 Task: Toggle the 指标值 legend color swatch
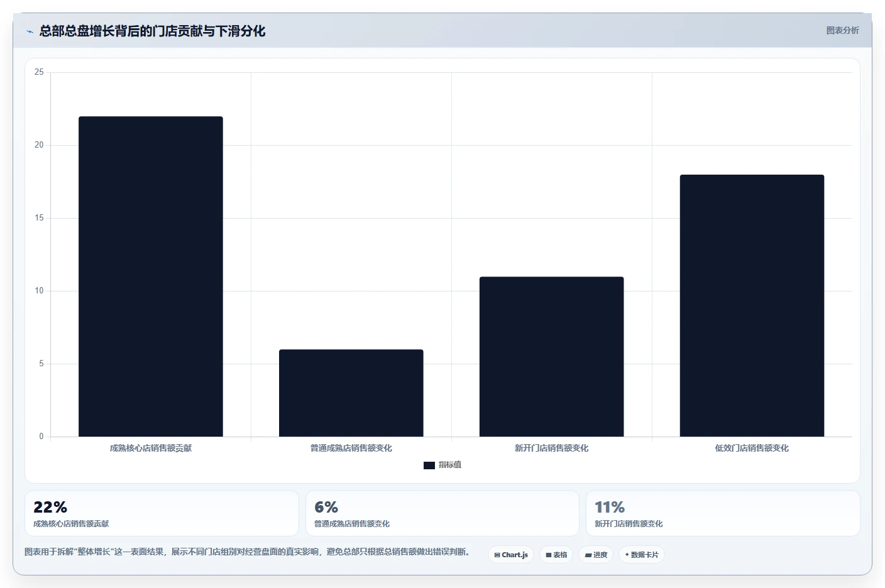point(429,465)
